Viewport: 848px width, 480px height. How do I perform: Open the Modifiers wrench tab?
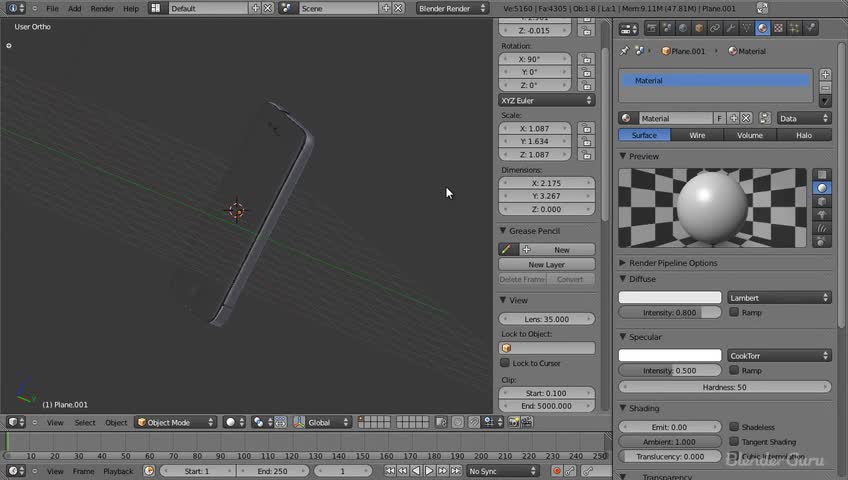[731, 28]
